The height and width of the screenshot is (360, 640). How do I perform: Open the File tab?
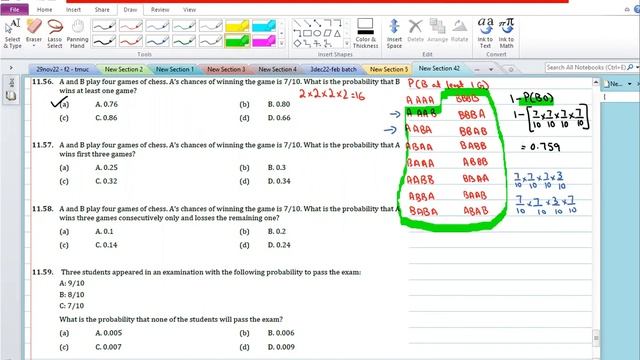(14, 9)
